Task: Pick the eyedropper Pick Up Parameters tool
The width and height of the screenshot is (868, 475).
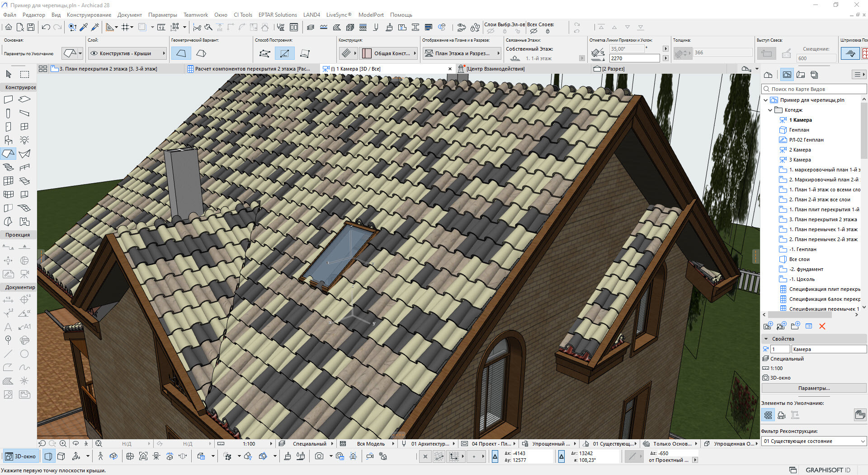Action: click(84, 27)
